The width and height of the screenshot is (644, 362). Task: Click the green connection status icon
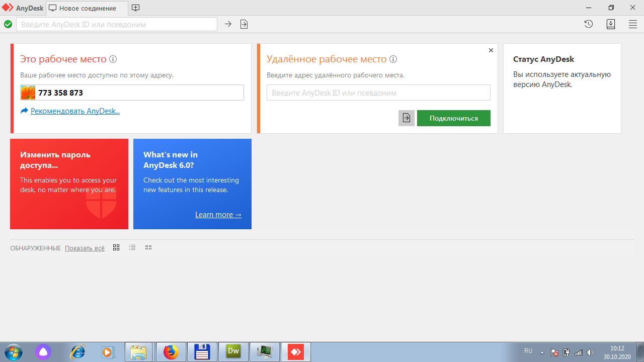(x=8, y=24)
